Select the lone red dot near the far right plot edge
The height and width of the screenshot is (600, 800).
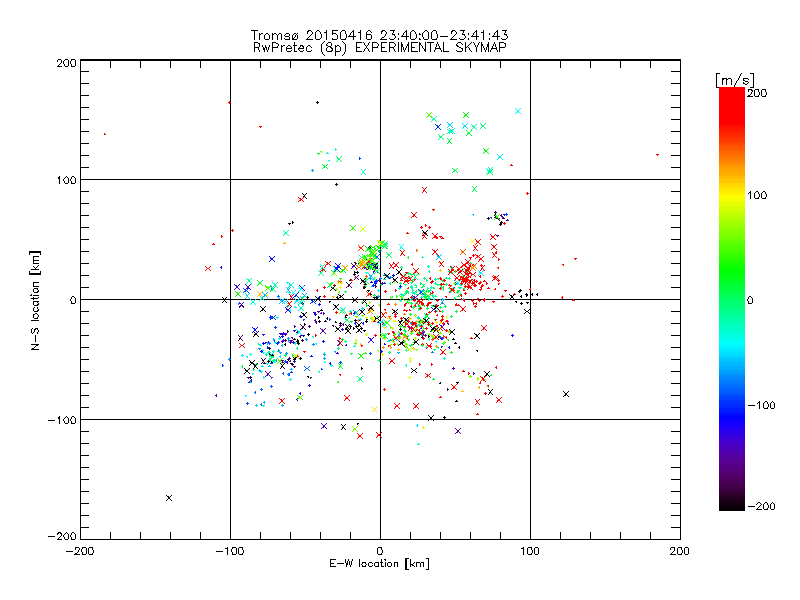[x=657, y=155]
